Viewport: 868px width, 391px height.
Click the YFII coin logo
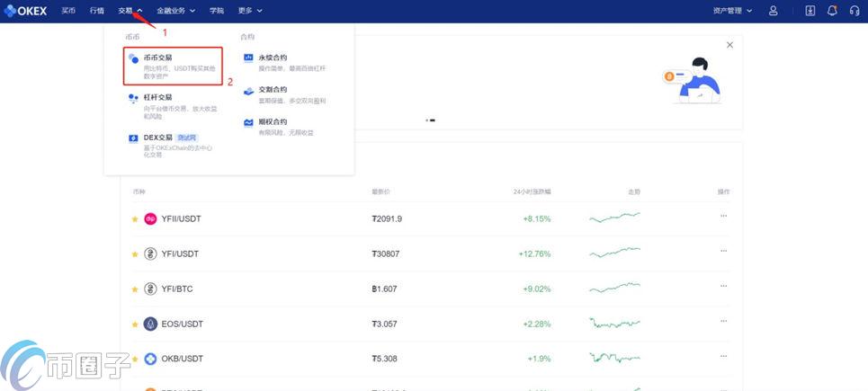point(150,219)
